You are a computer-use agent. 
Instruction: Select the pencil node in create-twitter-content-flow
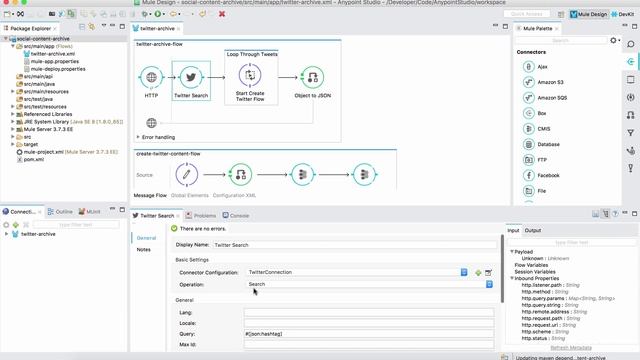coord(187,174)
